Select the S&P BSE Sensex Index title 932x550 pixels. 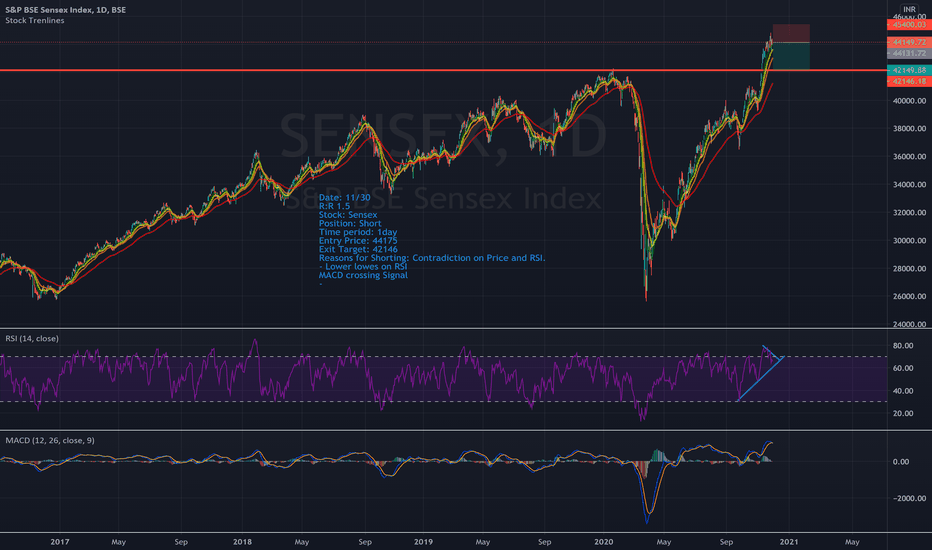pos(65,10)
